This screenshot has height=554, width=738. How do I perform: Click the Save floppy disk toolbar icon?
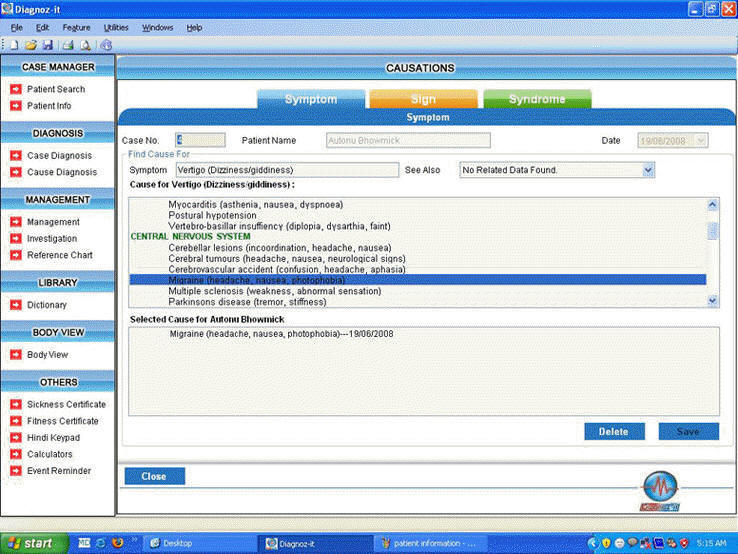click(x=47, y=45)
